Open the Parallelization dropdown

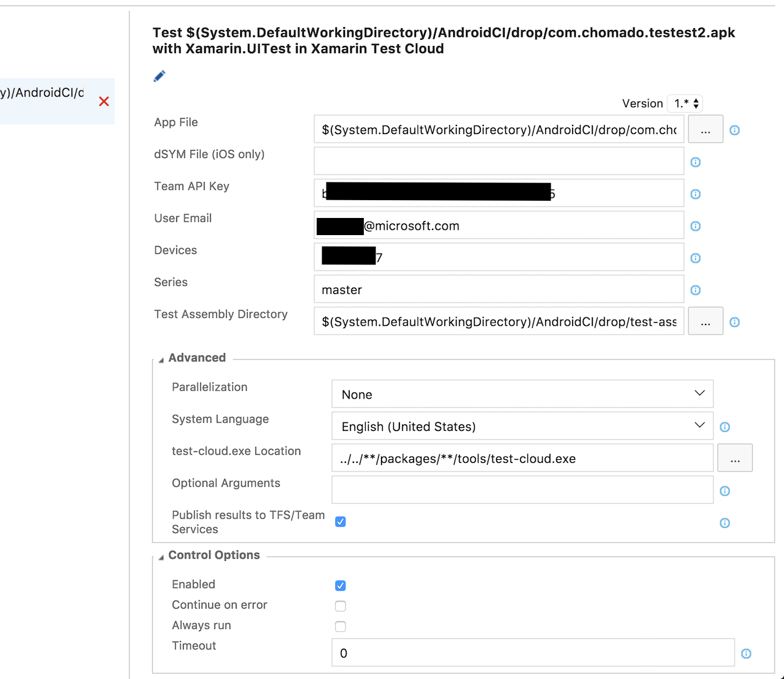(522, 394)
